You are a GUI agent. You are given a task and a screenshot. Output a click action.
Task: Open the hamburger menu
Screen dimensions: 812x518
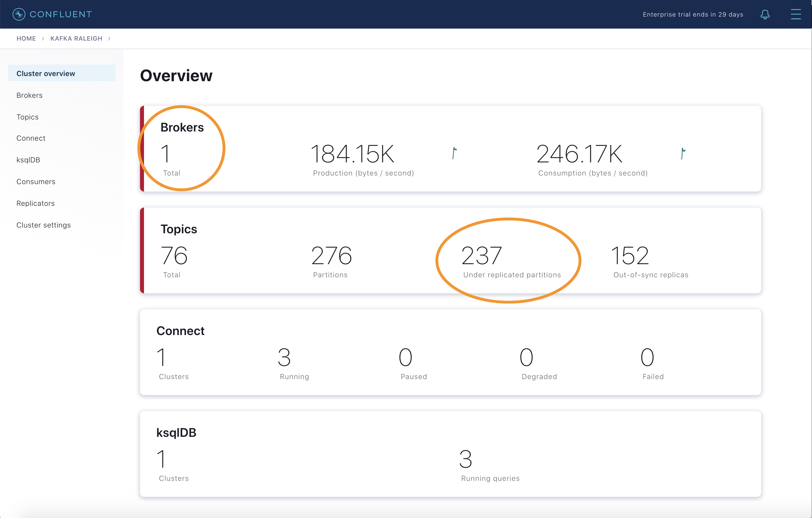(796, 14)
